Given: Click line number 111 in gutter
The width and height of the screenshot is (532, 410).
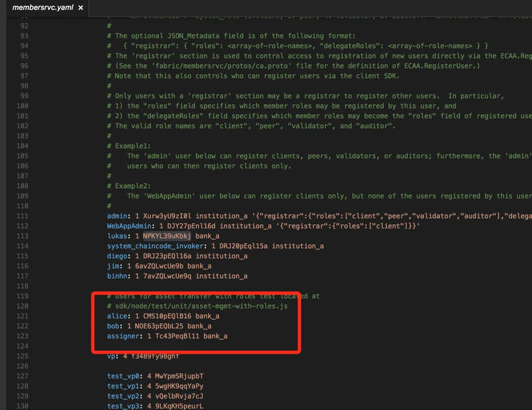Looking at the screenshot, I should [x=22, y=216].
